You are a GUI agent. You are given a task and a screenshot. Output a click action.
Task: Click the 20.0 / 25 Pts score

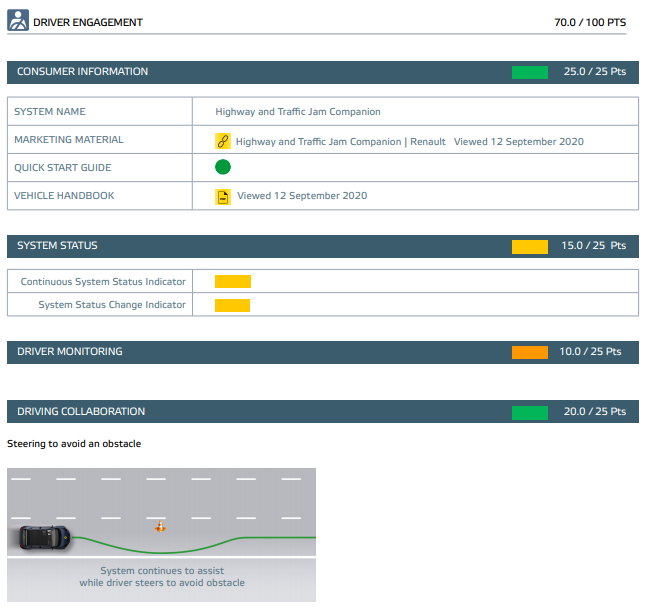pos(595,411)
